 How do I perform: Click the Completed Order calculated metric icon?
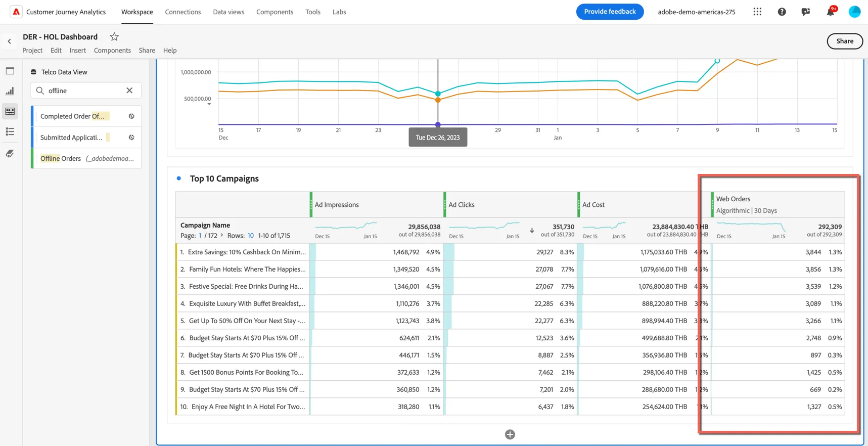tap(131, 116)
